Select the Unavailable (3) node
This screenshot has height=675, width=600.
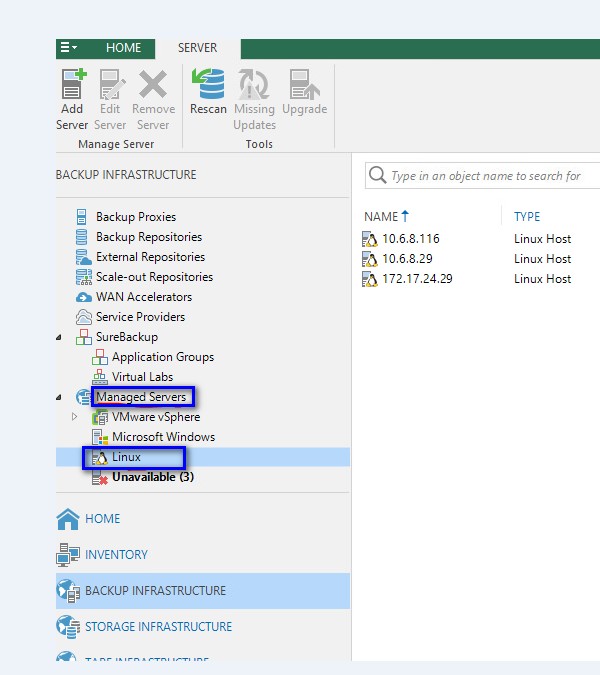[152, 477]
